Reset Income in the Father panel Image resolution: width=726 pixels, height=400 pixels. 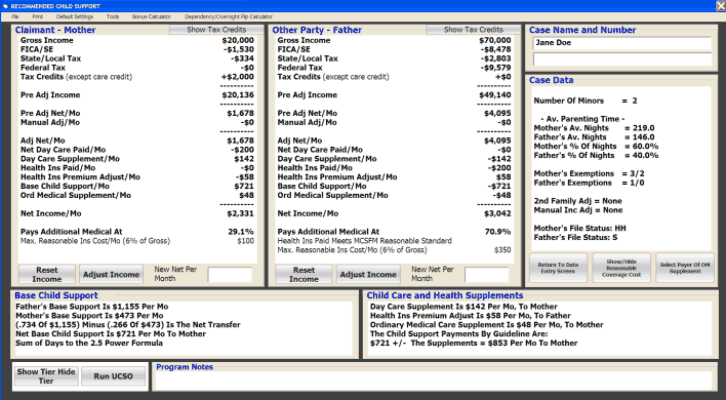(302, 274)
